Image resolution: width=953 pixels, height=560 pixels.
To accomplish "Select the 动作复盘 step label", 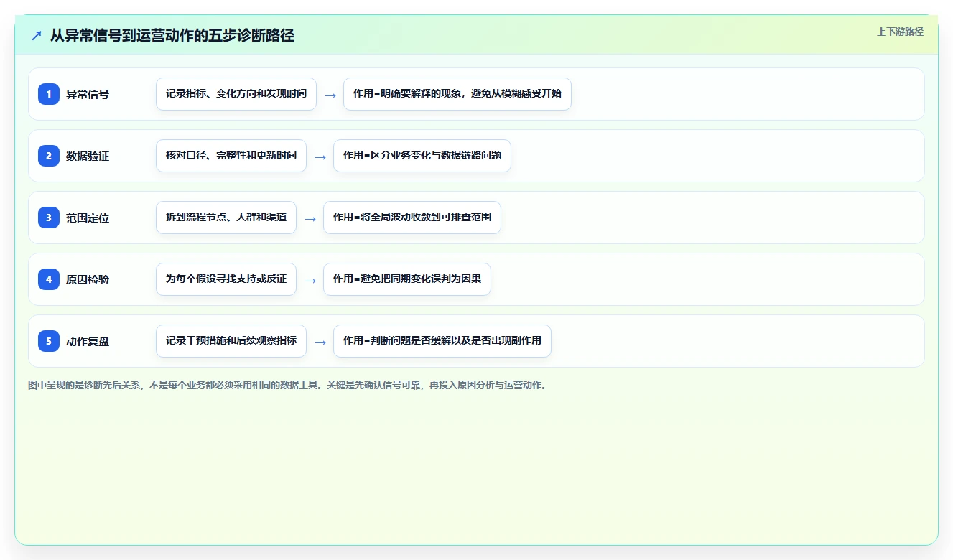I will click(88, 341).
